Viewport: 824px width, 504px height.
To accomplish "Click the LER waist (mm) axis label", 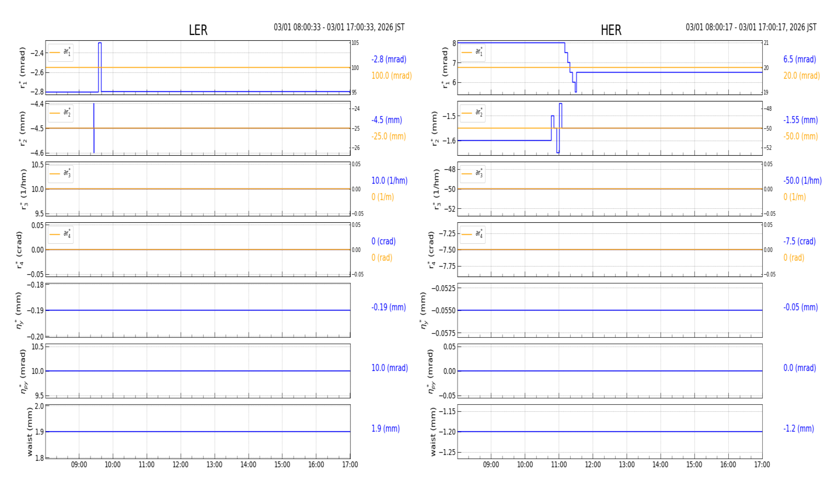I will point(29,432).
